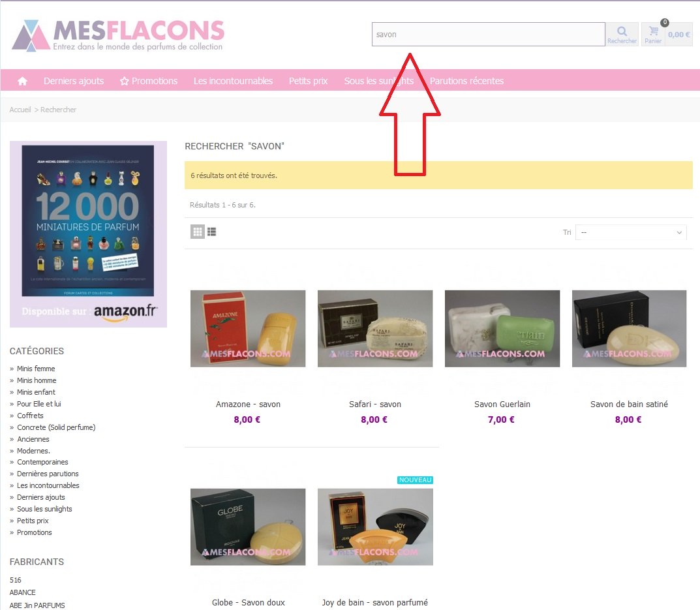Open Derniers ajouts in navigation bar
700x610 pixels.
tap(74, 81)
